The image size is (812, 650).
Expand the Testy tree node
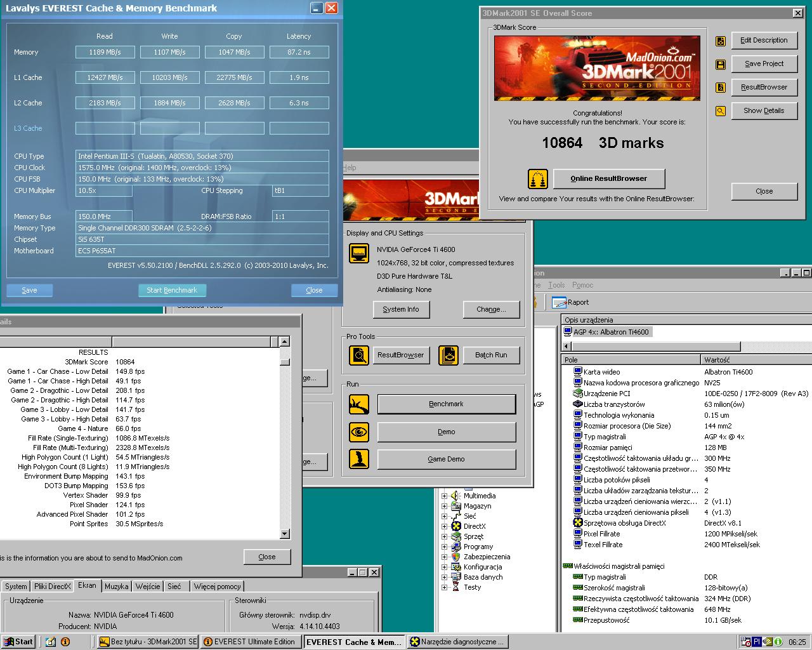pos(445,587)
